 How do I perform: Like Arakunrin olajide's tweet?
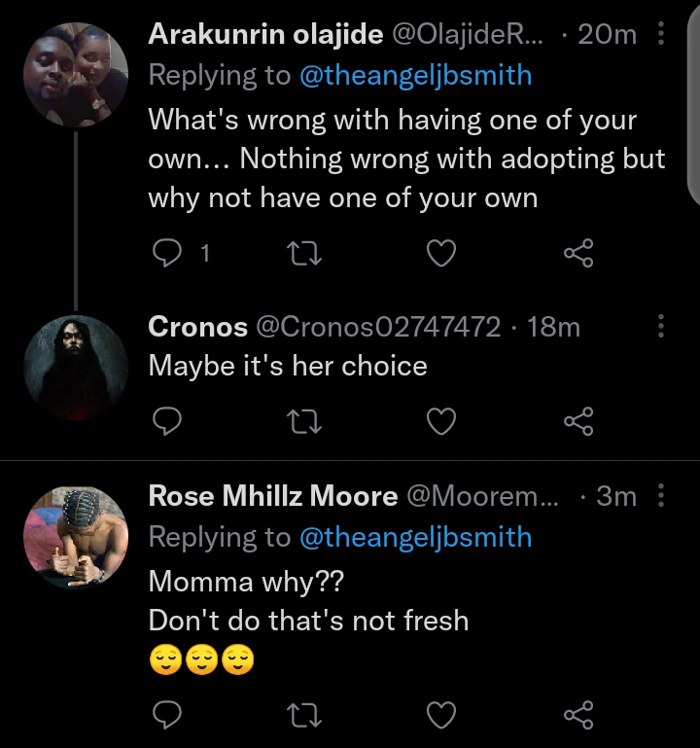pyautogui.click(x=442, y=254)
